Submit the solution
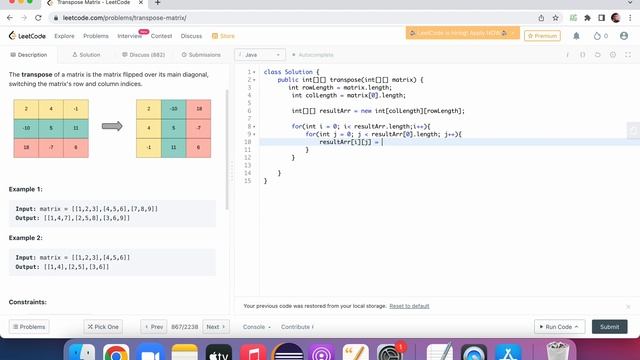This screenshot has width=640, height=360. coord(609,327)
